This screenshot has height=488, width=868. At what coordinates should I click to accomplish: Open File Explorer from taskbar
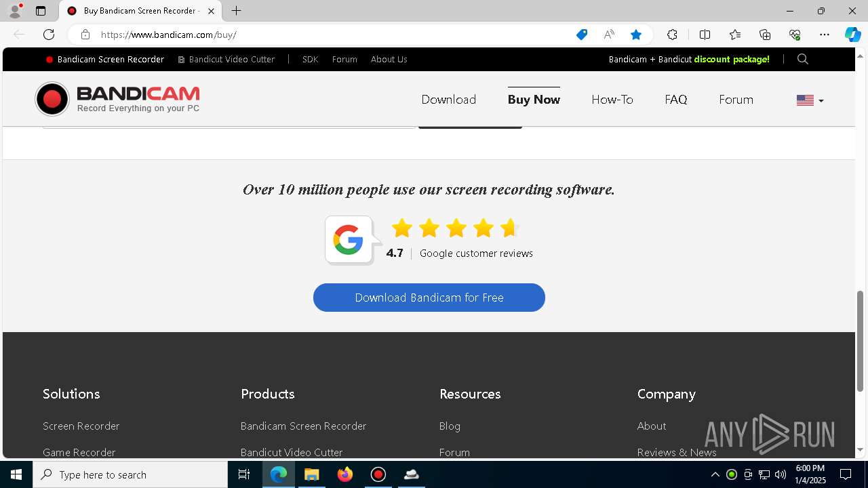(311, 474)
